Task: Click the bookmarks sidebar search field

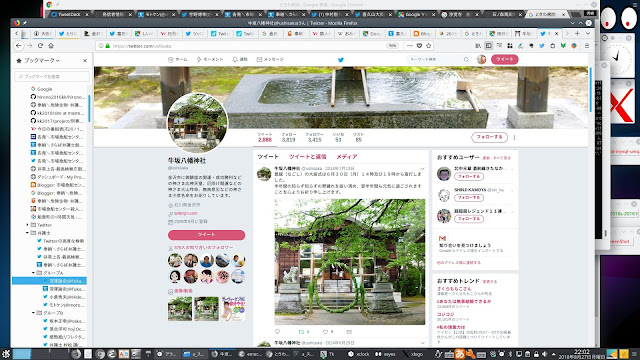Action: point(52,76)
